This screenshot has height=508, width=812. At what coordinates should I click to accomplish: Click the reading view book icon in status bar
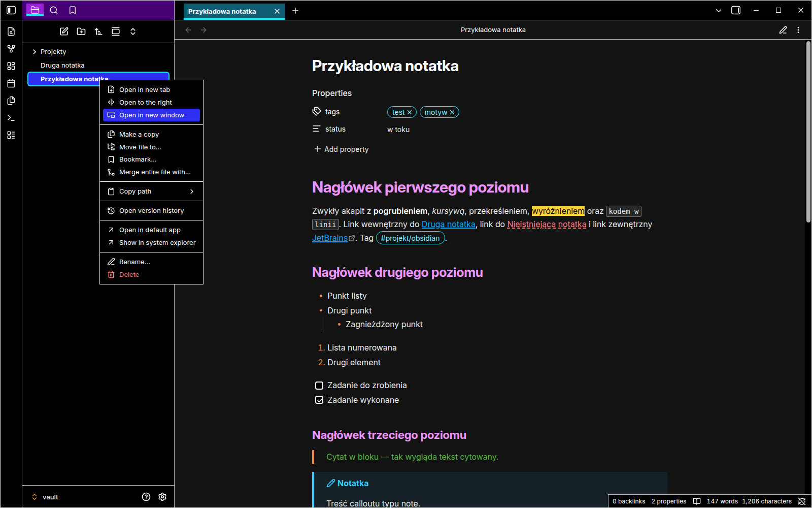coord(697,501)
